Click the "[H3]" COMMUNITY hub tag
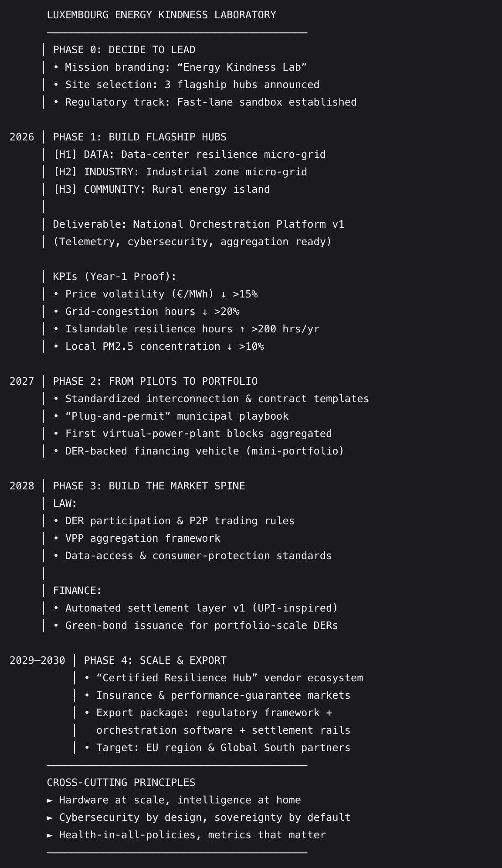This screenshot has width=502, height=868. [x=65, y=189]
